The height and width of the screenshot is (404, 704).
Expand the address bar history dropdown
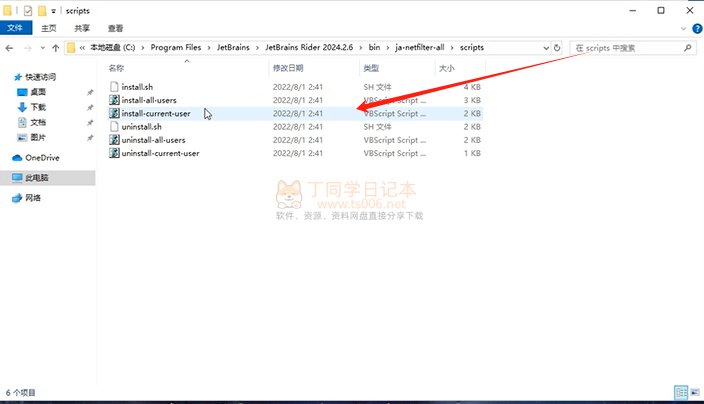click(546, 48)
